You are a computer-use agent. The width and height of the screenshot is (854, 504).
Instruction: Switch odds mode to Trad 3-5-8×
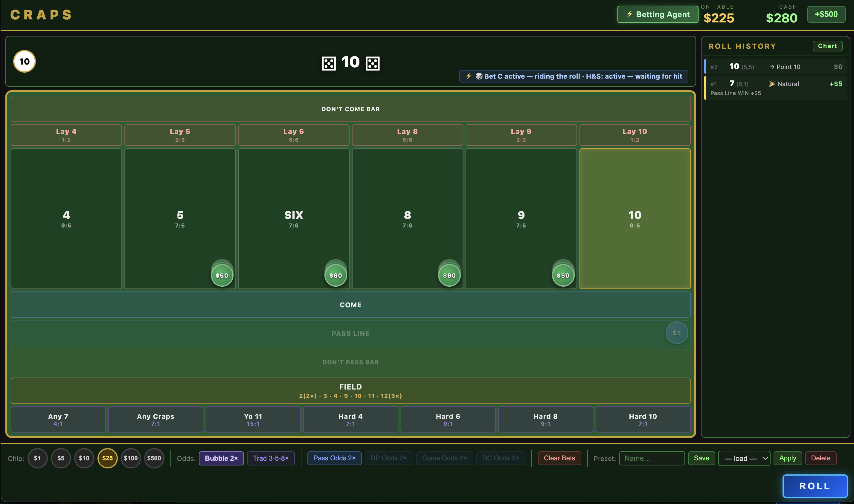(x=271, y=458)
